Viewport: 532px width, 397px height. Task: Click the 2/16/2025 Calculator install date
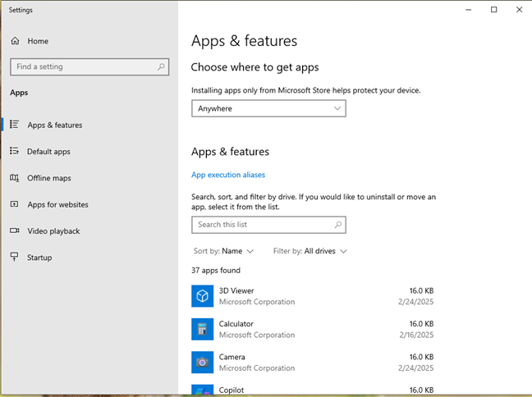pos(416,335)
